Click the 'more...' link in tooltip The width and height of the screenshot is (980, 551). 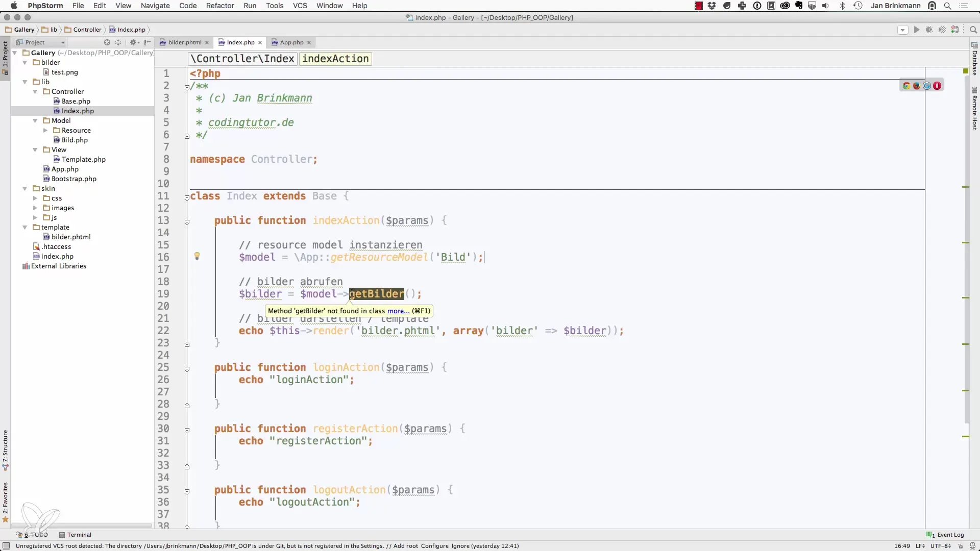tap(398, 311)
